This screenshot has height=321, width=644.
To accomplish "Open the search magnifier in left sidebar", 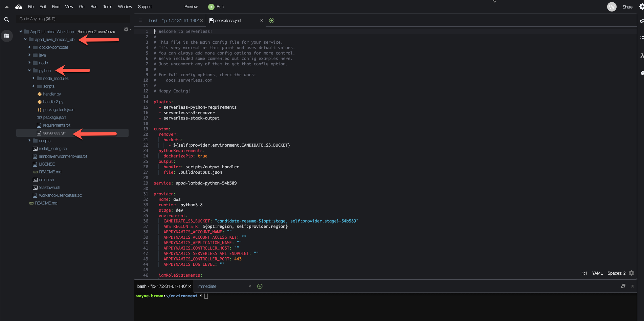I will (x=6, y=20).
